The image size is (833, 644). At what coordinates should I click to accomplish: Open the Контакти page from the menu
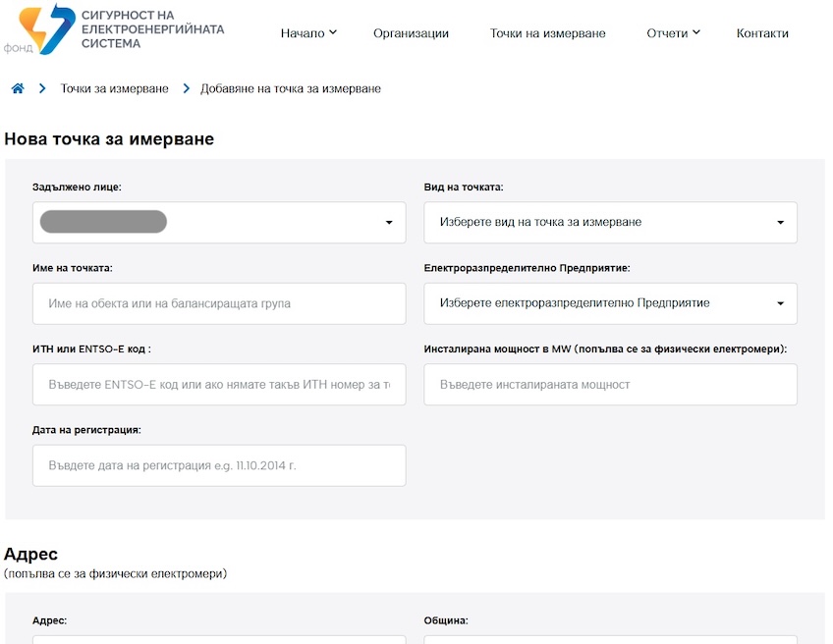pyautogui.click(x=762, y=33)
